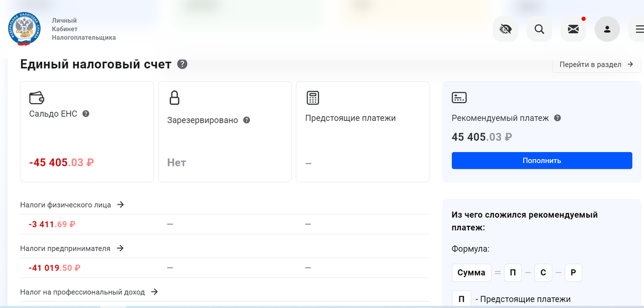This screenshot has width=644, height=308.
Task: Click help icon beside Рекомендуемый платеж
Action: tap(557, 118)
